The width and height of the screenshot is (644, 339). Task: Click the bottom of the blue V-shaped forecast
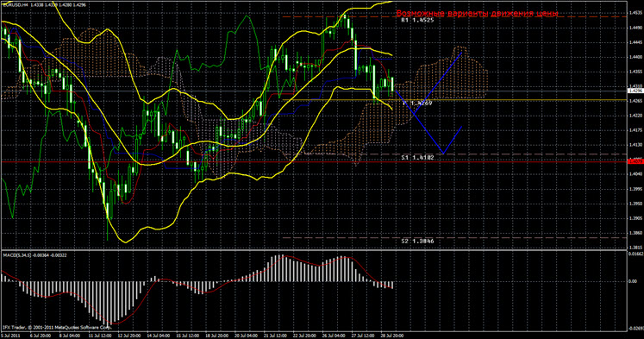click(x=443, y=153)
